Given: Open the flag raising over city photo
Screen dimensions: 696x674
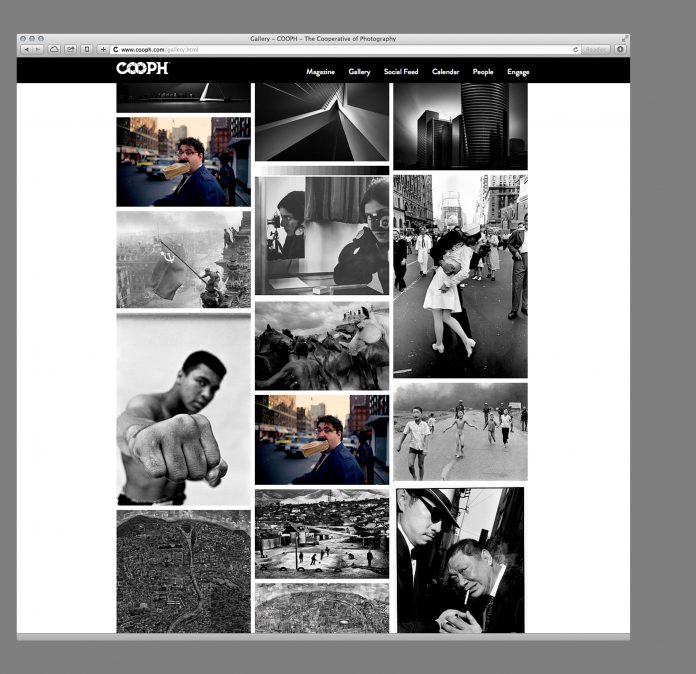Looking at the screenshot, I should tap(183, 259).
